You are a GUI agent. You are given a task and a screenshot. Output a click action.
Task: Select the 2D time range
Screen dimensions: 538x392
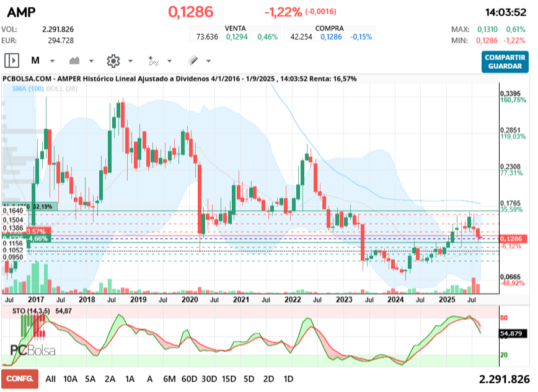tap(268, 379)
